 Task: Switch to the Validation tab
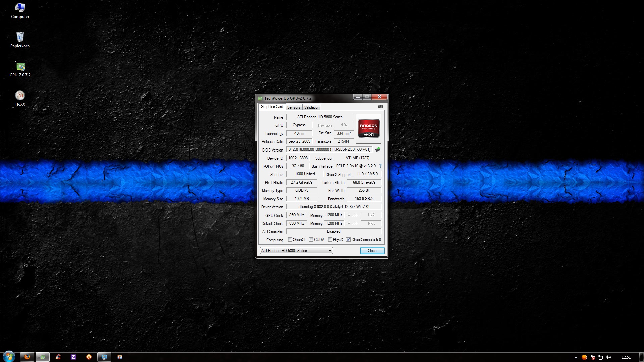point(312,107)
